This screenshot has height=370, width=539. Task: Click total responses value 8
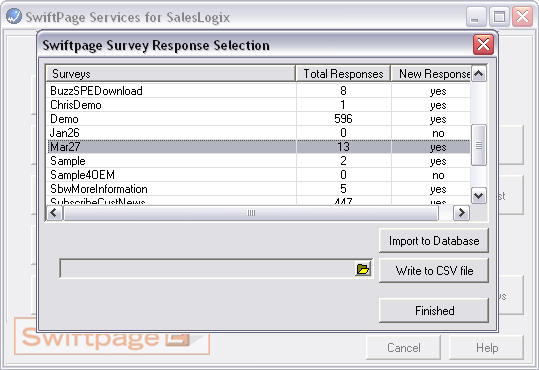point(343,91)
